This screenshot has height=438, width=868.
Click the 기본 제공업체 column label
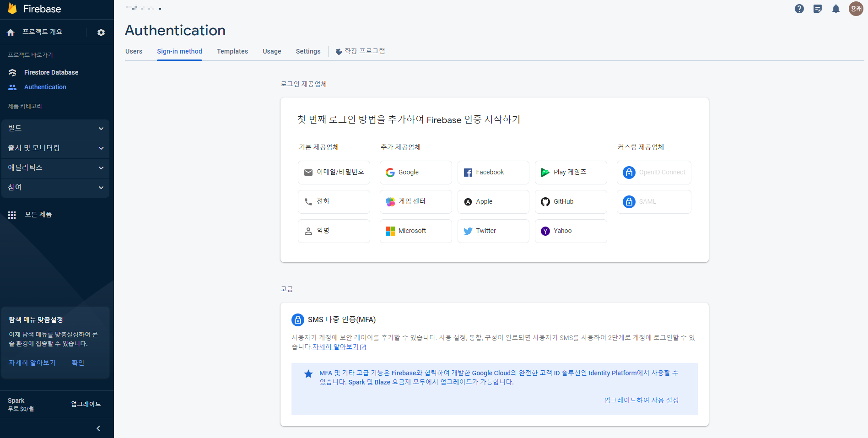click(x=318, y=147)
